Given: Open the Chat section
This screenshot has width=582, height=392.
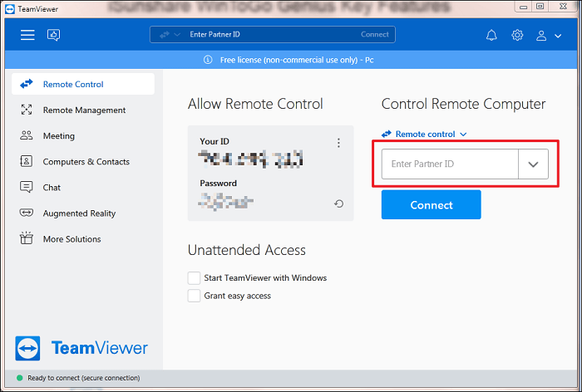Looking at the screenshot, I should 83,188.
